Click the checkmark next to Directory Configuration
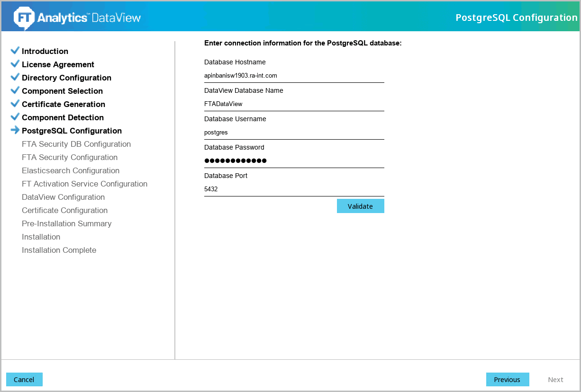This screenshot has width=581, height=392. coord(15,77)
